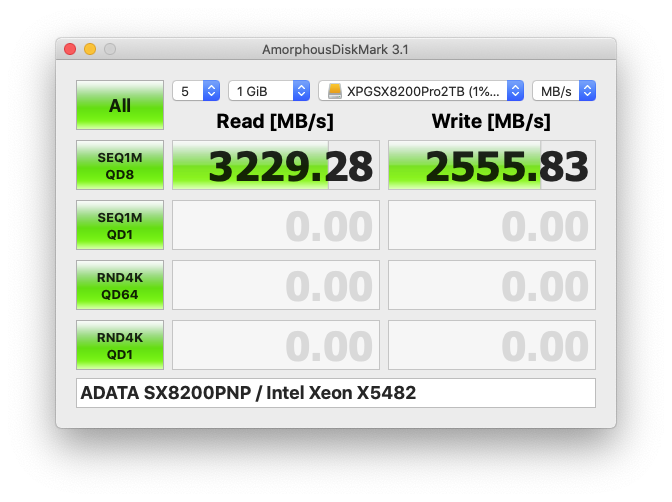Click the SEQ1M QD1 read result 0.00
Screen dimensions: 672x502
(276, 225)
